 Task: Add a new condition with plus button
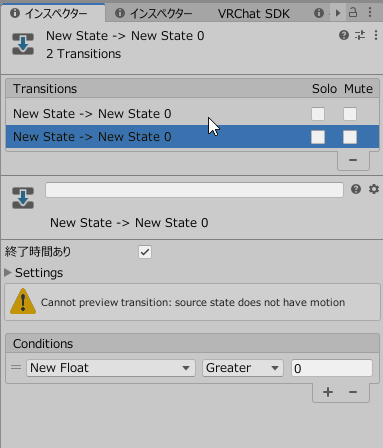[328, 392]
